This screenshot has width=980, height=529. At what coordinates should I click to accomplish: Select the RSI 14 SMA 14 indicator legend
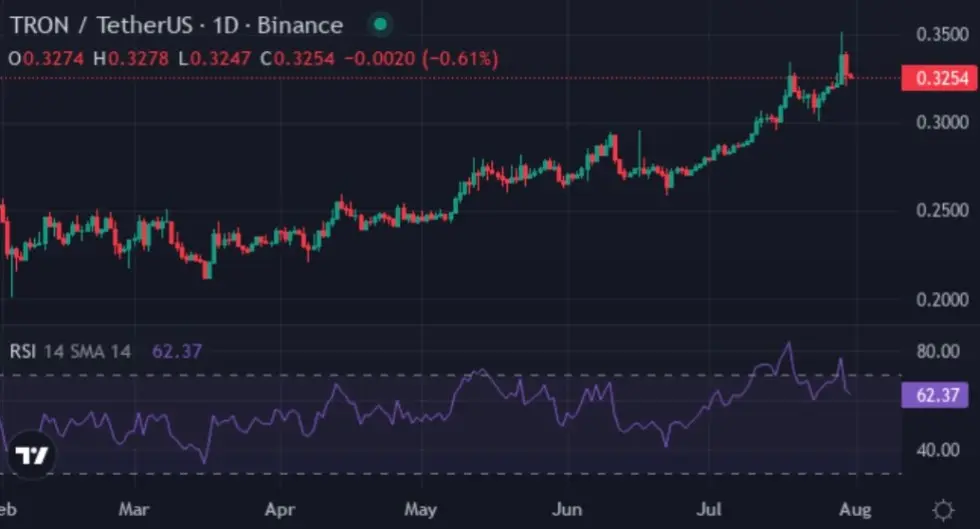tap(70, 351)
